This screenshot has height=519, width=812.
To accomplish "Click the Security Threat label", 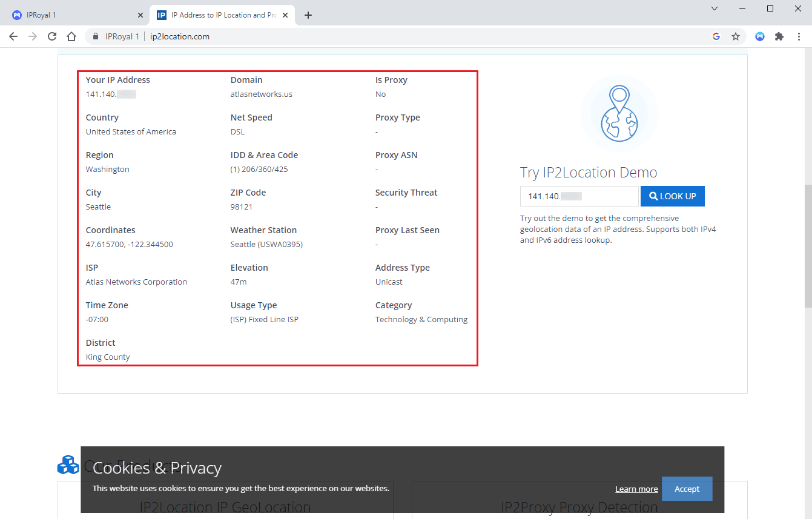I will click(x=406, y=193).
